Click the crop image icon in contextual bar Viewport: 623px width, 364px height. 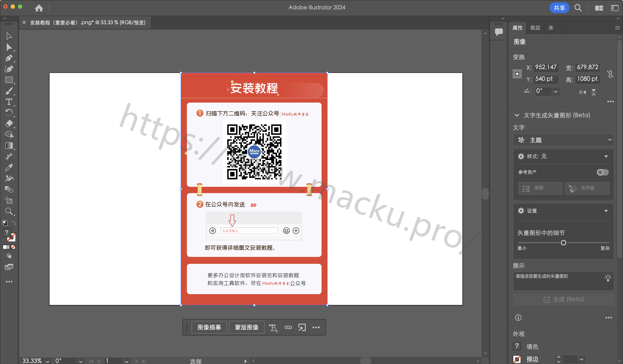[x=302, y=327]
